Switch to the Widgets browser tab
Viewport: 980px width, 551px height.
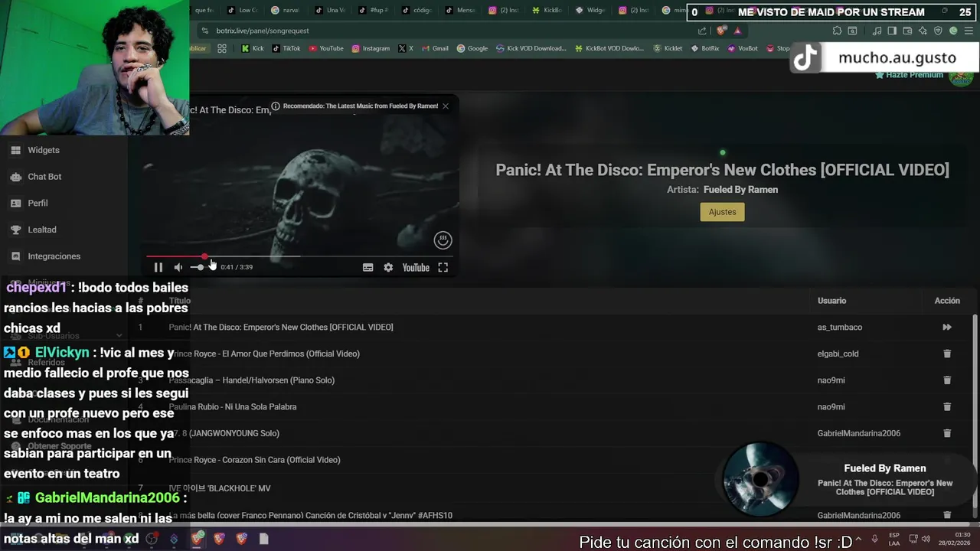coord(590,10)
